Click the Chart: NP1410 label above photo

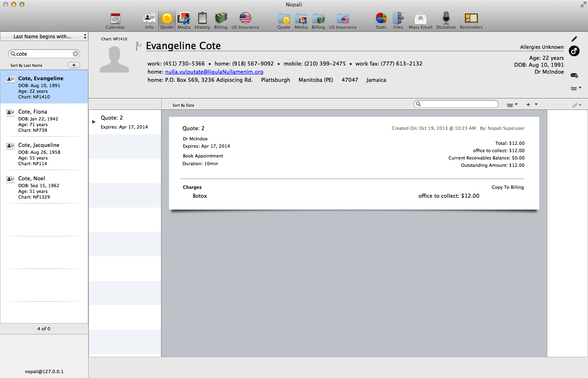coord(114,39)
